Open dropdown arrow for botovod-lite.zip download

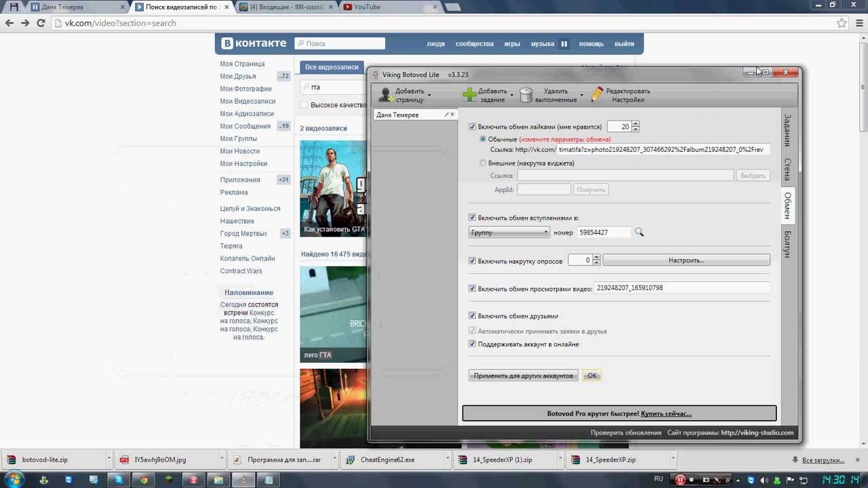pyautogui.click(x=108, y=460)
